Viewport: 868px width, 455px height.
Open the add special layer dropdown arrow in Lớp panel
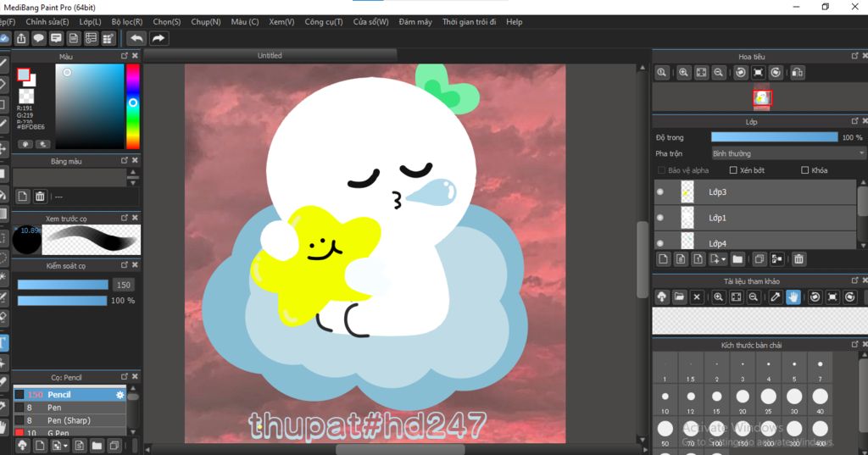(x=724, y=259)
